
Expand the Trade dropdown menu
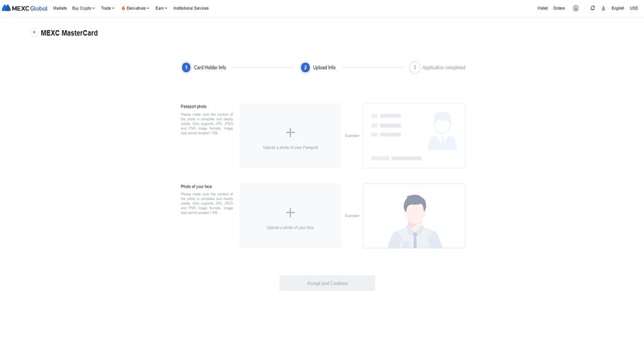pos(108,8)
